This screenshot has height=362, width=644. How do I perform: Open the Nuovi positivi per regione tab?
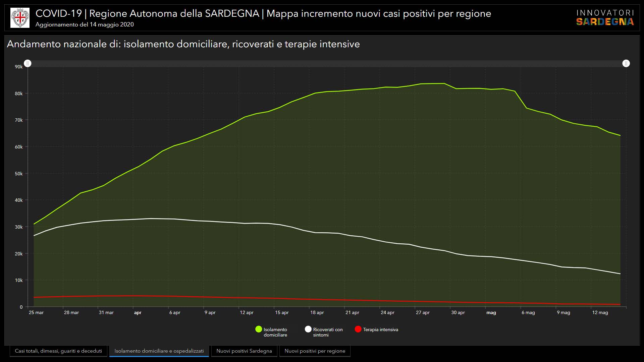[315, 351]
